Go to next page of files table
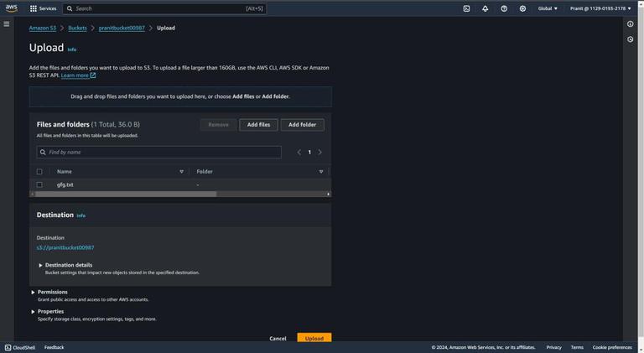The height and width of the screenshot is (353, 644). coord(320,153)
